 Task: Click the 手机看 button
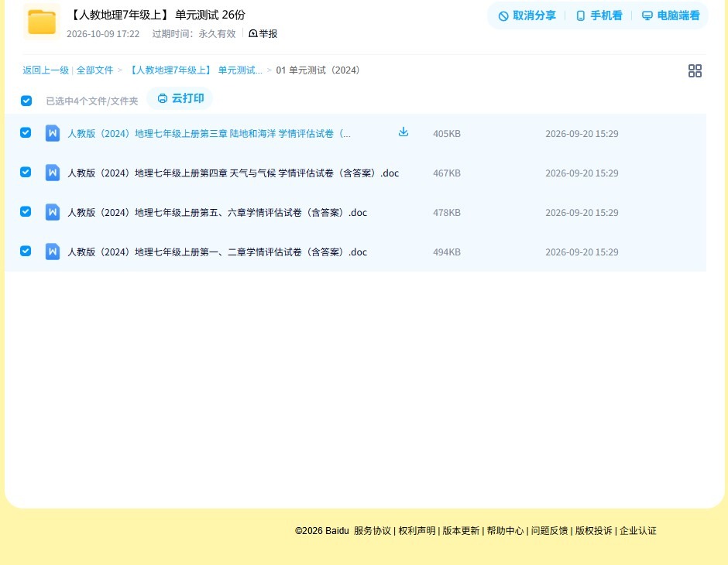[x=599, y=15]
